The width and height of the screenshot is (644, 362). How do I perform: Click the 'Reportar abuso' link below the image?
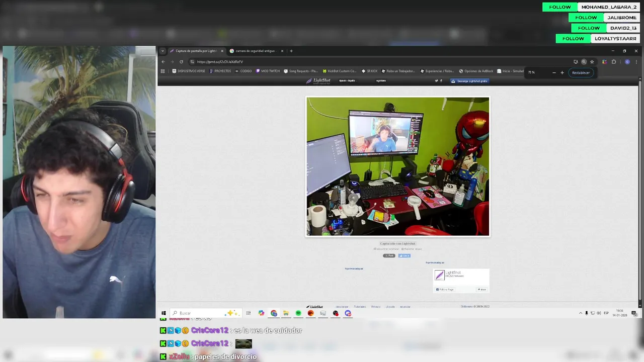click(412, 249)
